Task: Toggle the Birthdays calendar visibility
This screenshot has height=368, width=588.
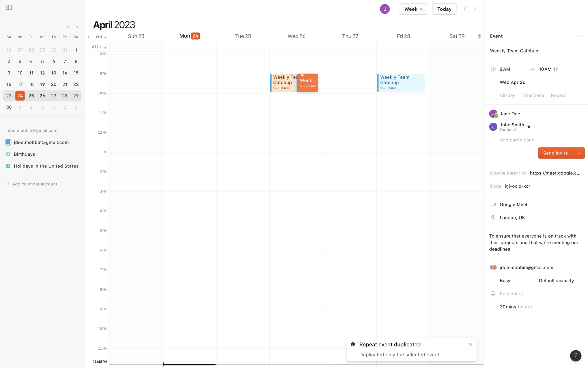Action: pyautogui.click(x=8, y=154)
